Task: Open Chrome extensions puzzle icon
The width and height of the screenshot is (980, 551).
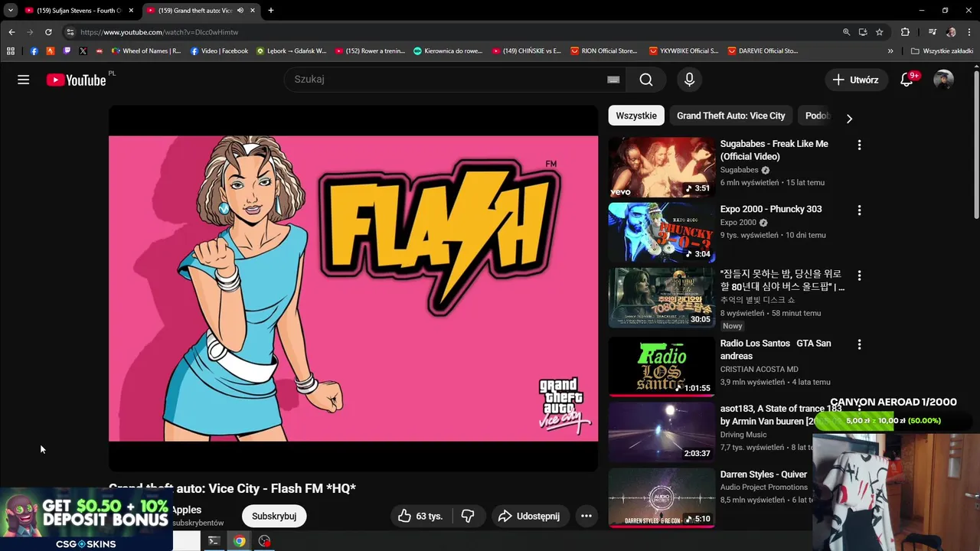Action: pyautogui.click(x=905, y=32)
